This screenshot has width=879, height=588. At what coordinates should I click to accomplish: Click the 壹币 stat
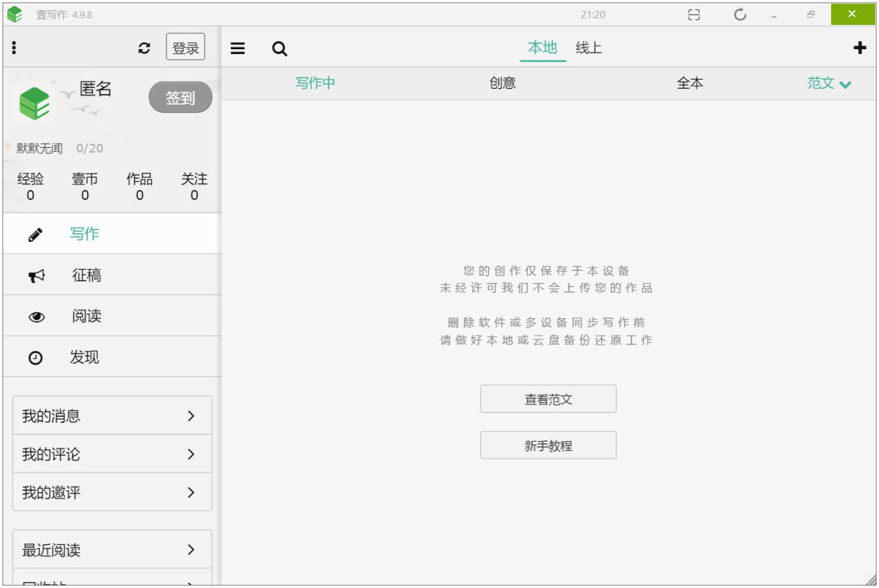(x=85, y=187)
